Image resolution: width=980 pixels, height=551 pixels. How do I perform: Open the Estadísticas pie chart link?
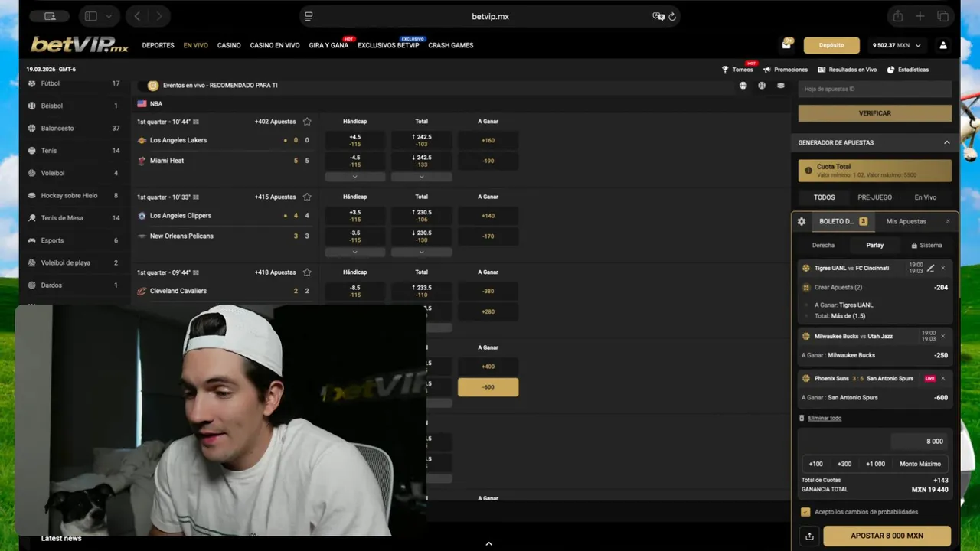point(908,70)
